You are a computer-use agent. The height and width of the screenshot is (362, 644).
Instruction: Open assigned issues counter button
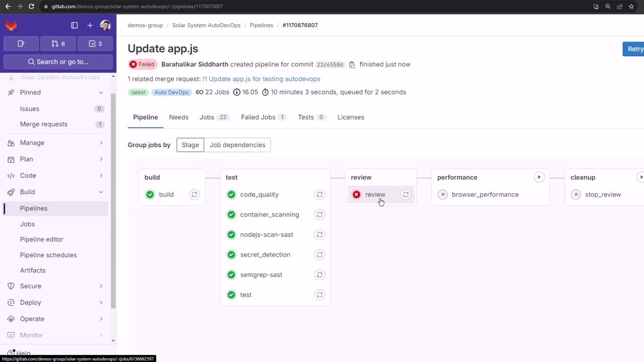point(21,44)
